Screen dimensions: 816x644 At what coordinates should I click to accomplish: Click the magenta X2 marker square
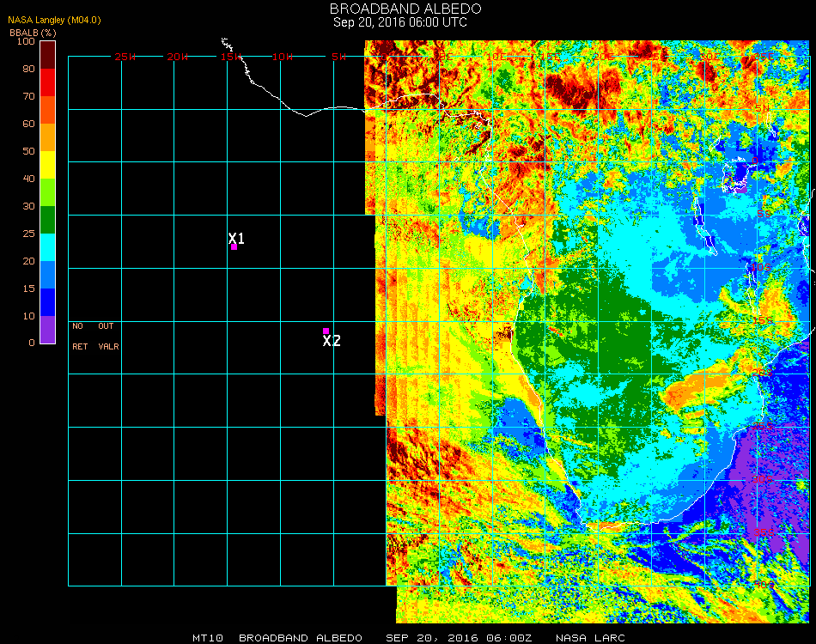click(326, 331)
